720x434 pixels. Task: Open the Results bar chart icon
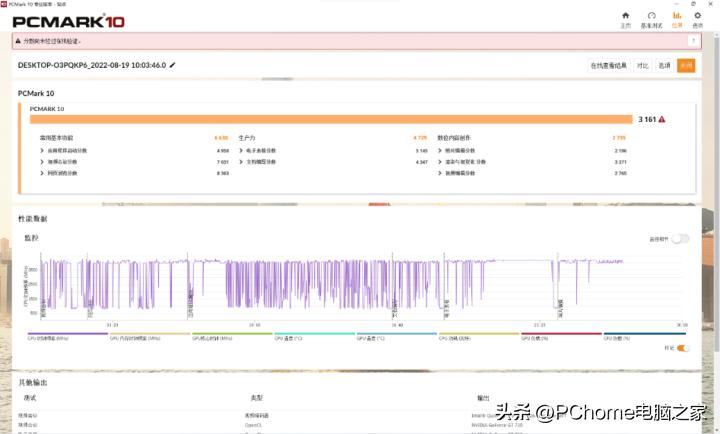pyautogui.click(x=677, y=18)
